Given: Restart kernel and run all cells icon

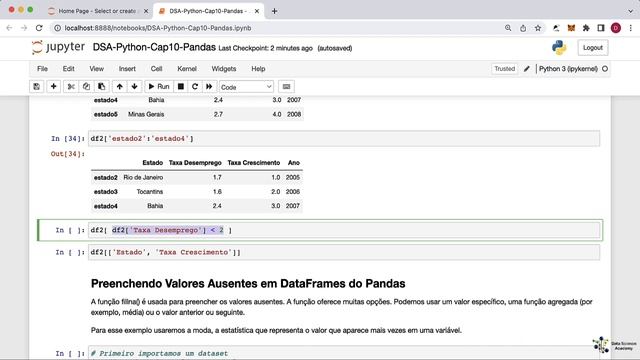Looking at the screenshot, I should coord(209,87).
